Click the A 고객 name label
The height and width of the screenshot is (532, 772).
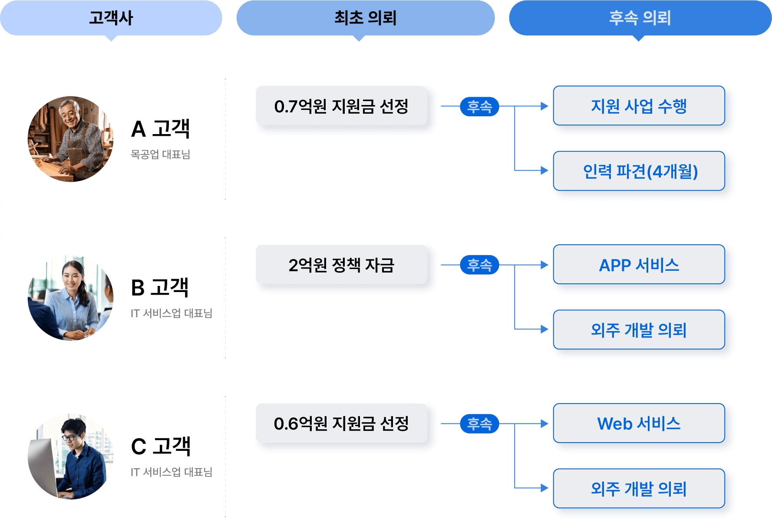[161, 129]
